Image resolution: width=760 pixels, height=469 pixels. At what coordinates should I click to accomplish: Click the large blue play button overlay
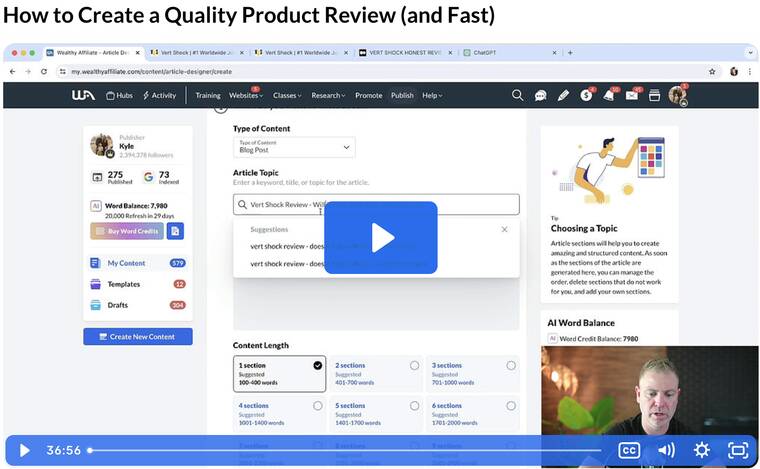[x=380, y=237]
